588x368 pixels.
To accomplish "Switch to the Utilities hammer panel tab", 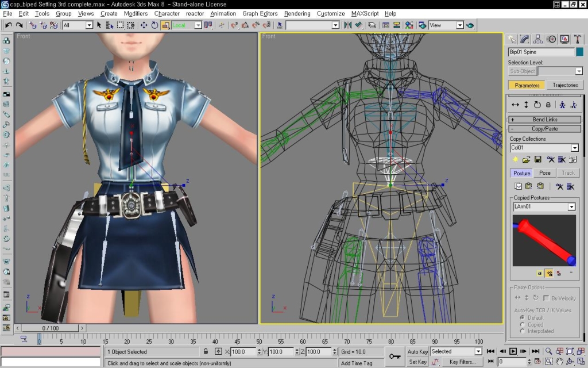I will tap(578, 39).
